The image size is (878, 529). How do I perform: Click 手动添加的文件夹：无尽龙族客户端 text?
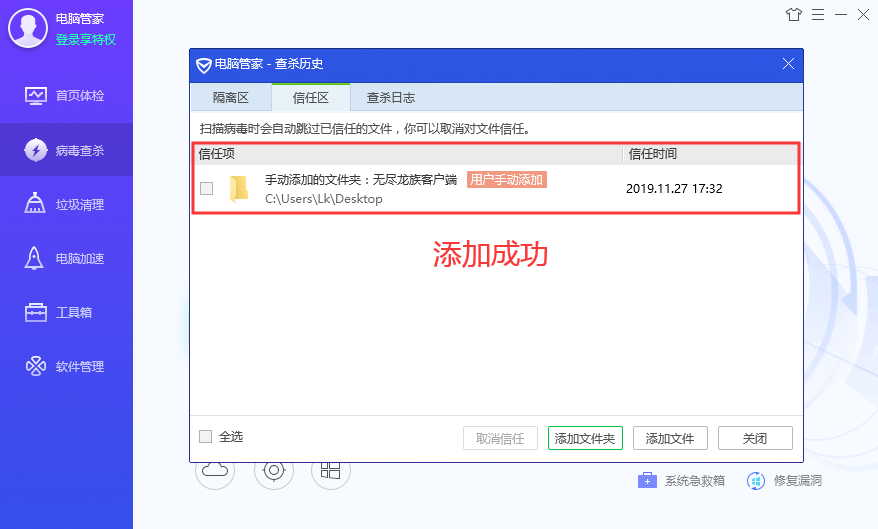click(x=361, y=180)
